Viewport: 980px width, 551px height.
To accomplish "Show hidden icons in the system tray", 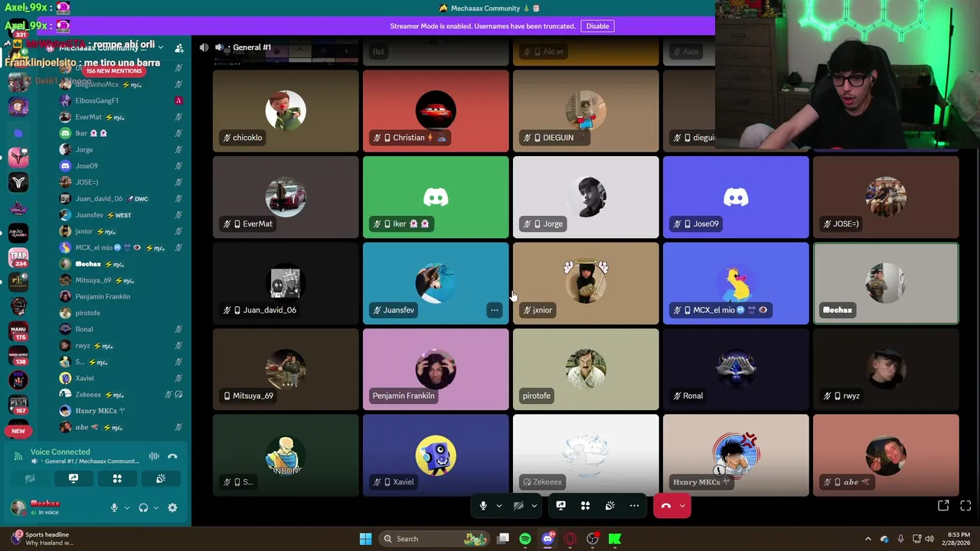I will point(867,539).
